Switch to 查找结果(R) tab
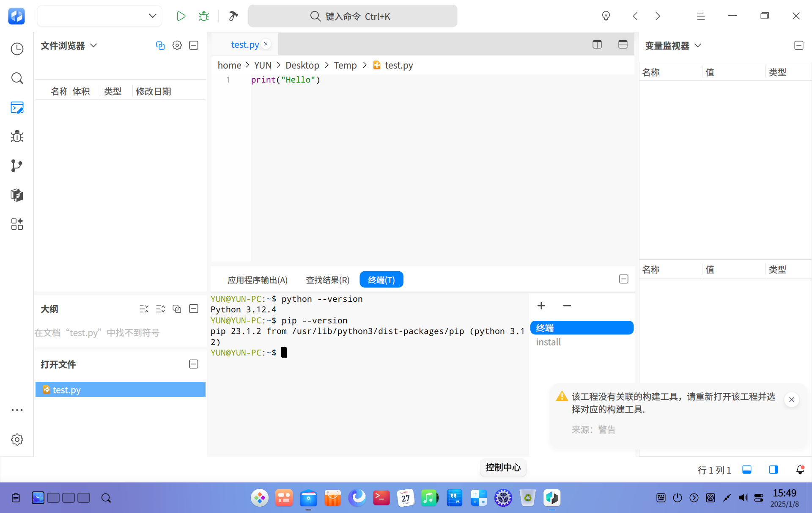Image resolution: width=812 pixels, height=513 pixels. click(328, 280)
